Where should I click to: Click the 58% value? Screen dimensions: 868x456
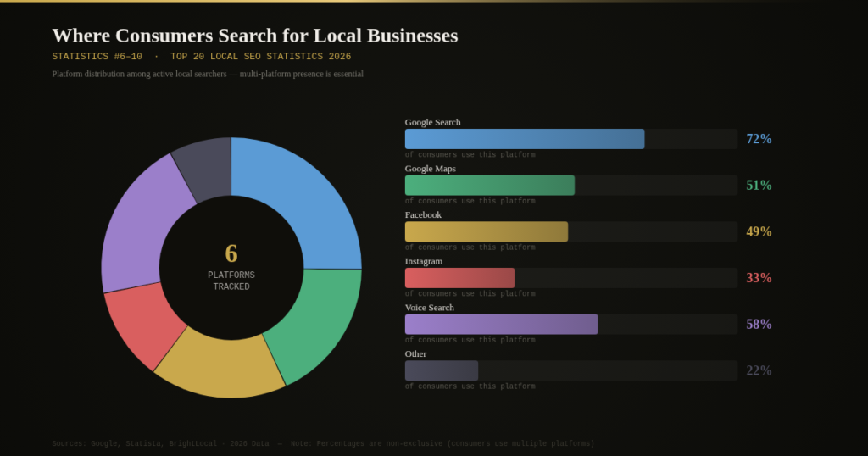pyautogui.click(x=759, y=325)
